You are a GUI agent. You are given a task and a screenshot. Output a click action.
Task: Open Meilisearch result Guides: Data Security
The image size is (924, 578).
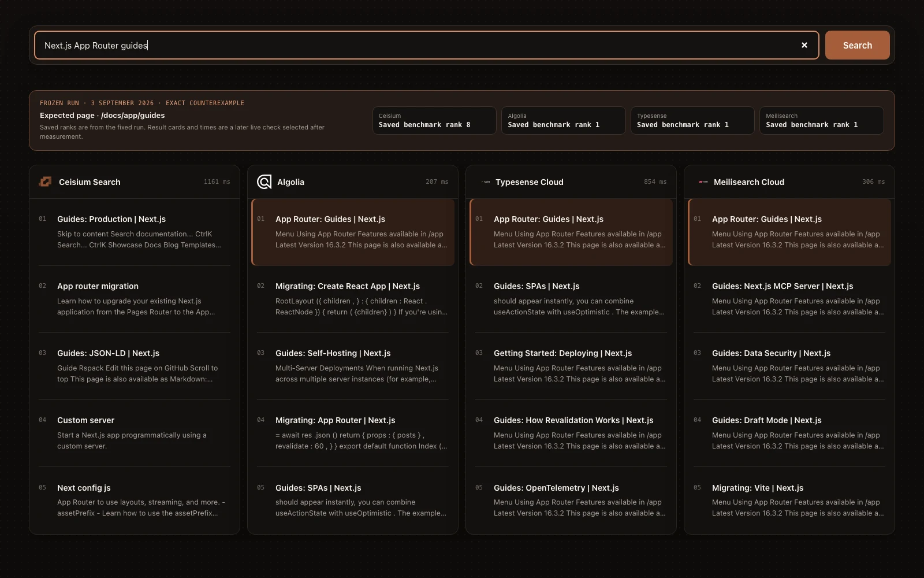(x=789, y=366)
